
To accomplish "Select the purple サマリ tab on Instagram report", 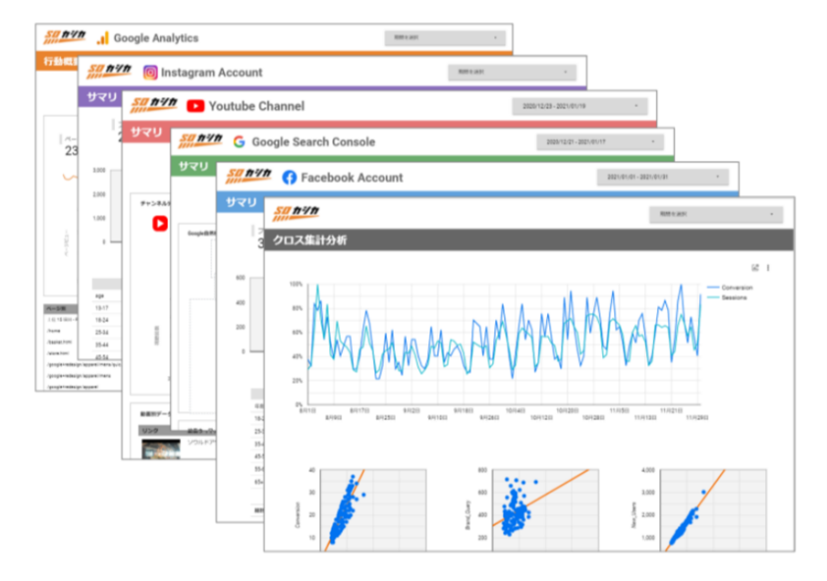I will tap(98, 97).
